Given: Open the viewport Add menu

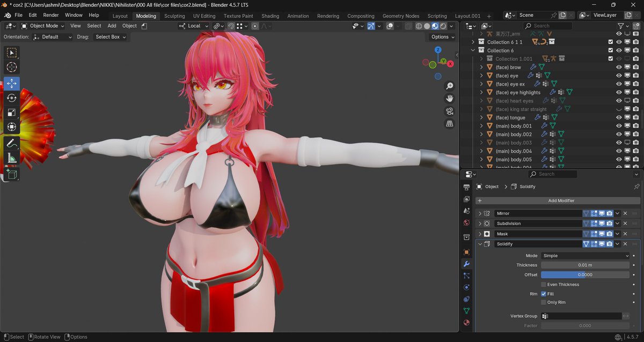Looking at the screenshot, I should [112, 26].
